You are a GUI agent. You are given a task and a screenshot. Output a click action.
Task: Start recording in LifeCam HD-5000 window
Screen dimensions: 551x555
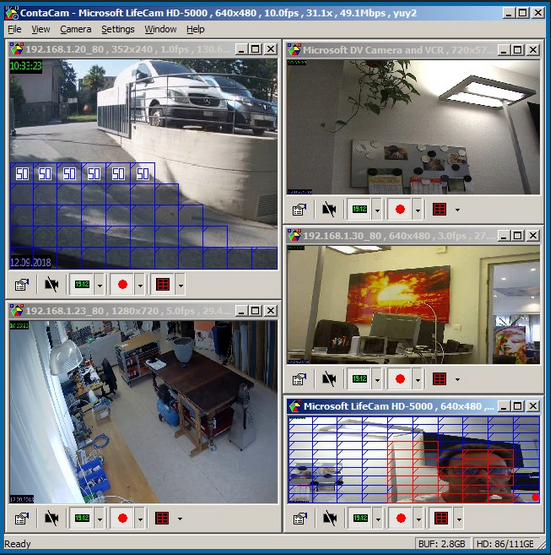[401, 519]
